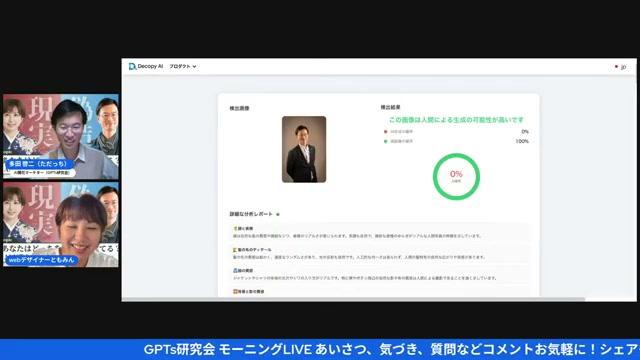Click the green human-generated result headline
The width and height of the screenshot is (640, 360).
(x=456, y=120)
